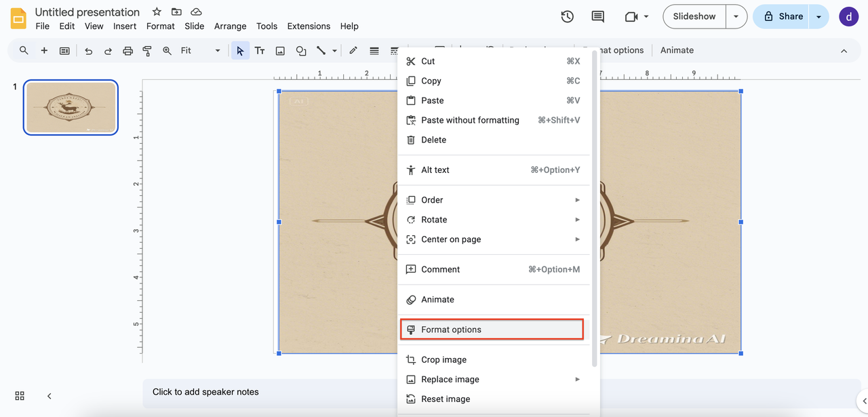Viewport: 868px width, 417px height.
Task: Expand the Rotate submenu
Action: click(x=492, y=220)
